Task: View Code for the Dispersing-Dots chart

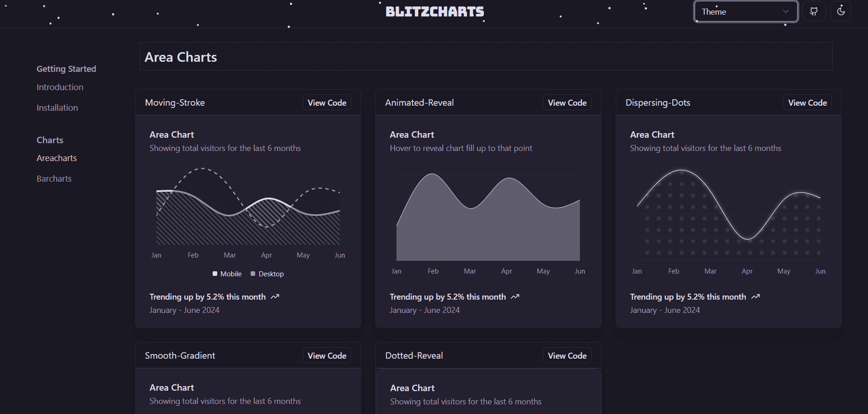Action: pos(807,102)
